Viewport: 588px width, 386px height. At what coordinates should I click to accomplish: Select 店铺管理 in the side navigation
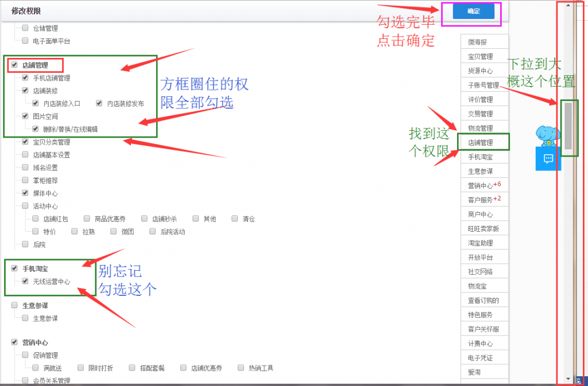click(x=485, y=142)
